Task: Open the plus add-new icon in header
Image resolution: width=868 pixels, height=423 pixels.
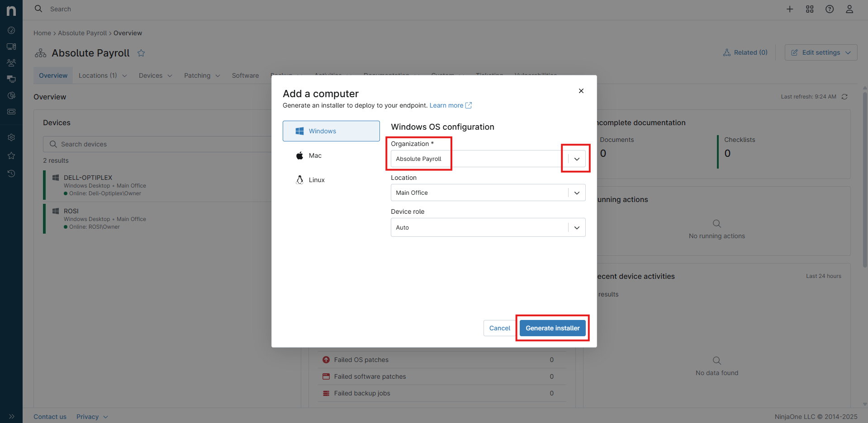Action: [790, 9]
